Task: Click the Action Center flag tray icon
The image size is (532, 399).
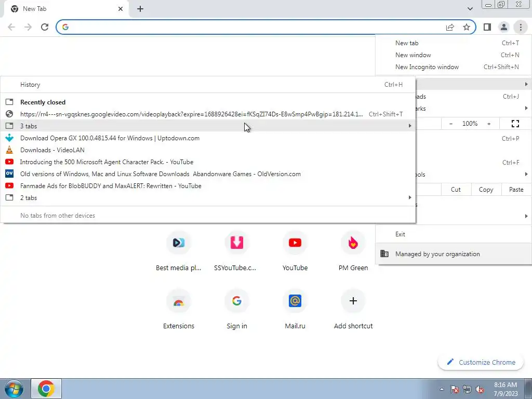Action: click(454, 389)
